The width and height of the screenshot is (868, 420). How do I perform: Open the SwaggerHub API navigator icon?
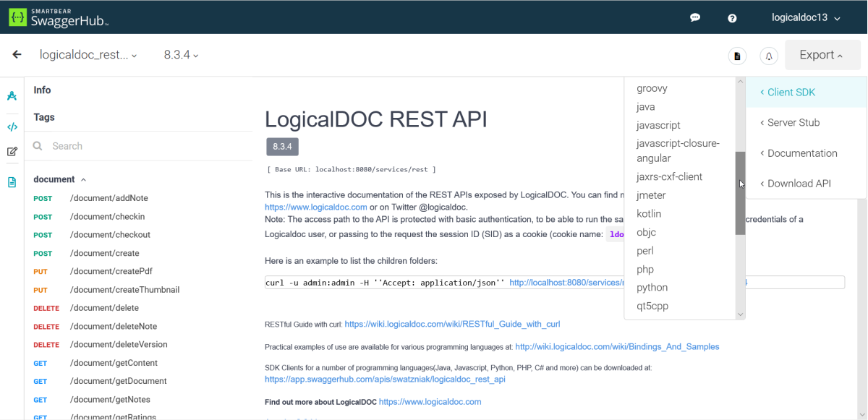tap(12, 95)
